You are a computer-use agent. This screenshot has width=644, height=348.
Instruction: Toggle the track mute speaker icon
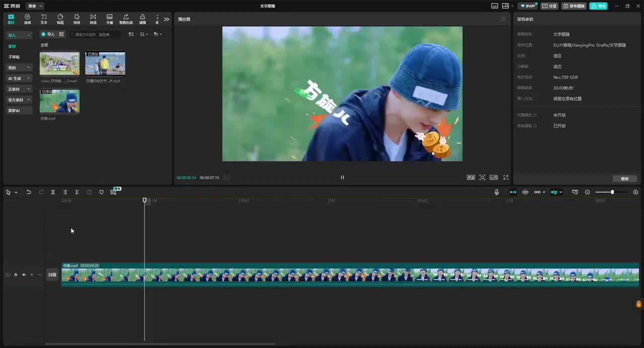(32, 275)
